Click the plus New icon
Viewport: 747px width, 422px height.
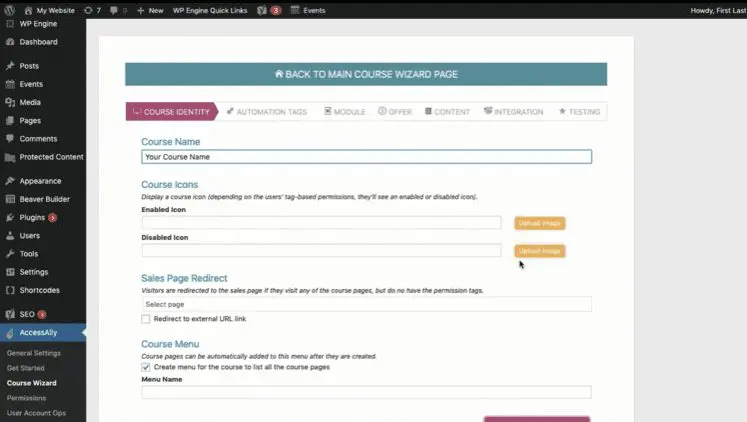pyautogui.click(x=141, y=10)
